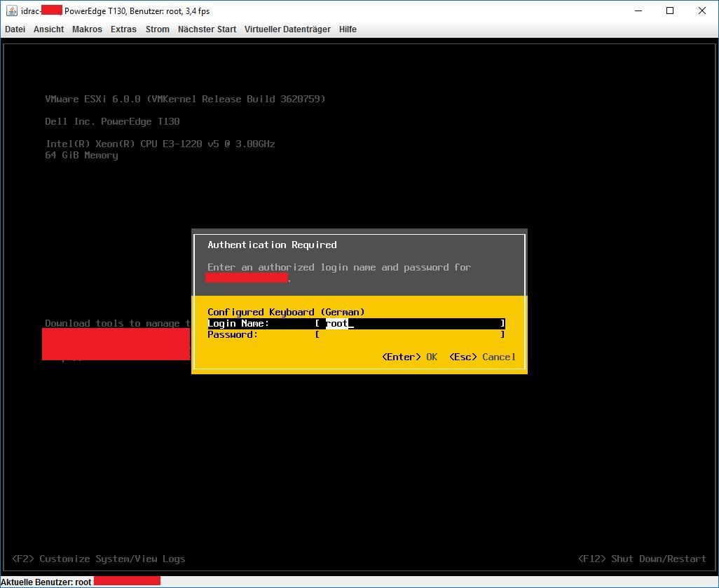Click the '64 GiB Memory' text
Viewport: 719px width, 588px height.
coord(81,156)
